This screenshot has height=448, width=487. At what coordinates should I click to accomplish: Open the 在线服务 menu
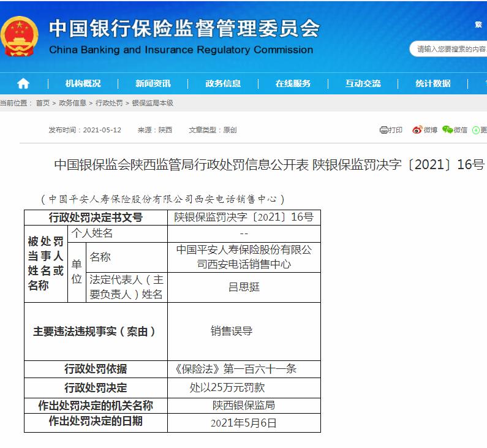[x=293, y=83]
